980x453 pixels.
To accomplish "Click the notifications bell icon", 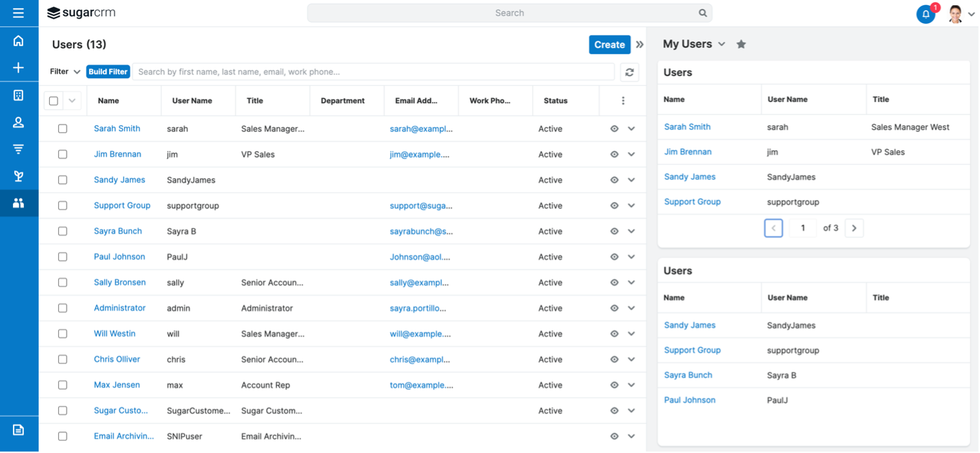I will click(x=925, y=14).
